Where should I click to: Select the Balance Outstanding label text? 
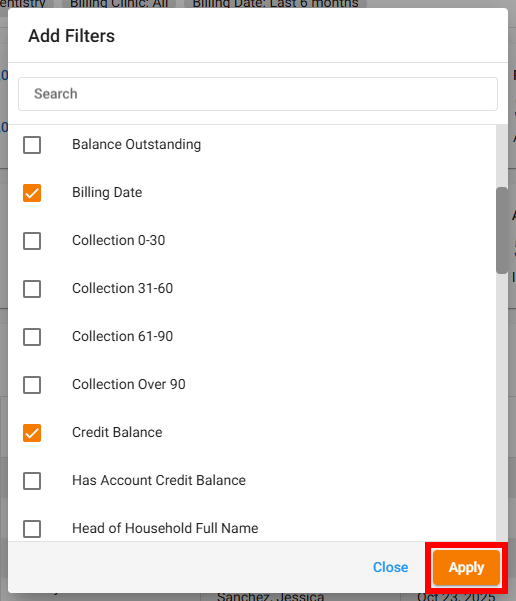point(136,145)
